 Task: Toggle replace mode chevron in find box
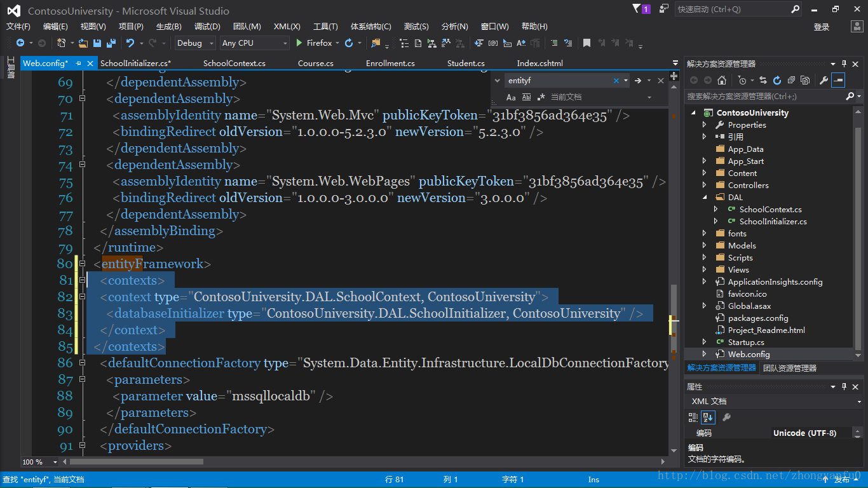(497, 81)
